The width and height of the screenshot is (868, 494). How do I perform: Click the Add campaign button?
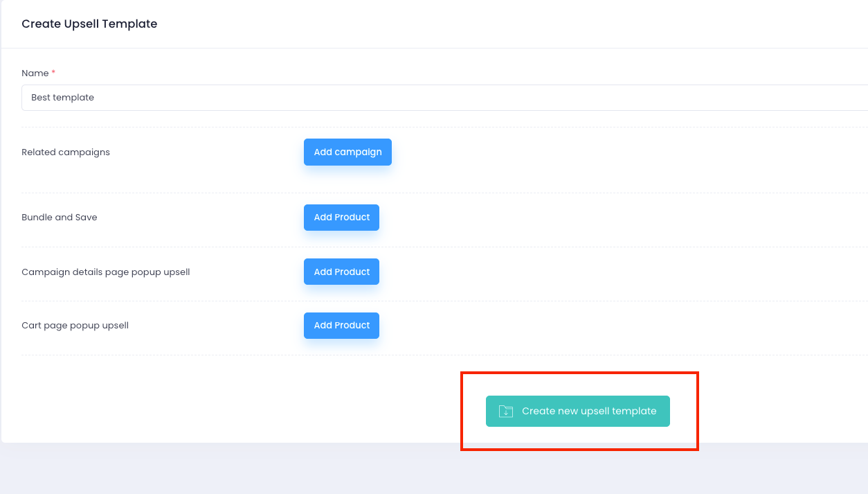point(347,152)
